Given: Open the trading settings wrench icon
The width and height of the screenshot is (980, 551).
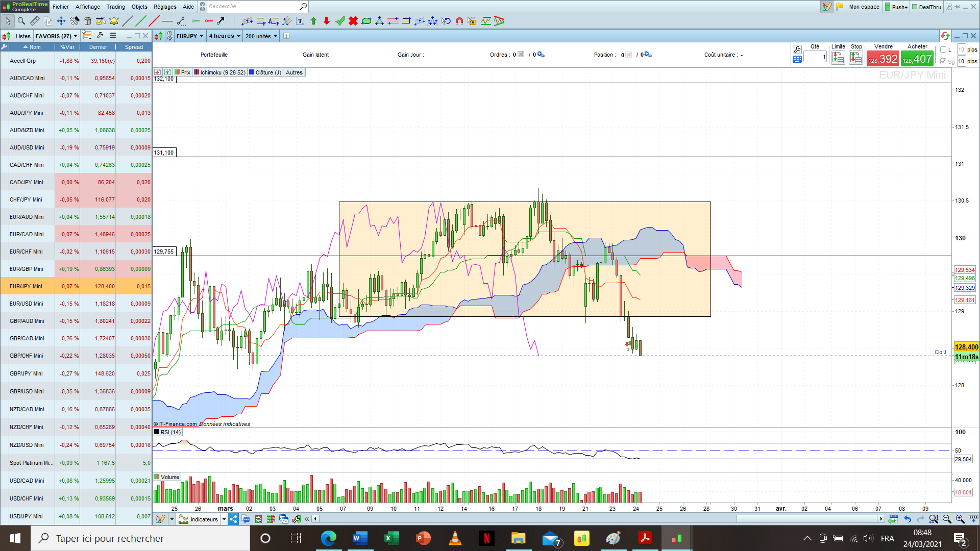Looking at the screenshot, I should (x=797, y=49).
